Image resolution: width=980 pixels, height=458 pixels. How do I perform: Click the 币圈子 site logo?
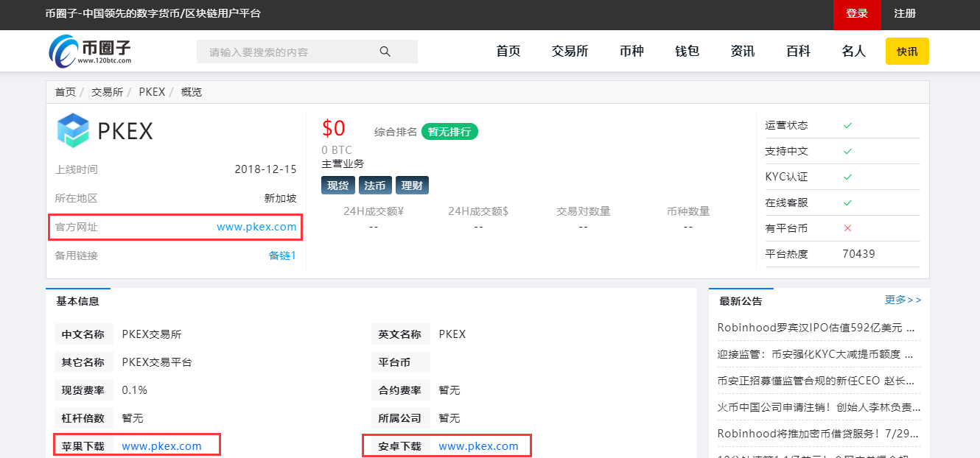pyautogui.click(x=90, y=50)
